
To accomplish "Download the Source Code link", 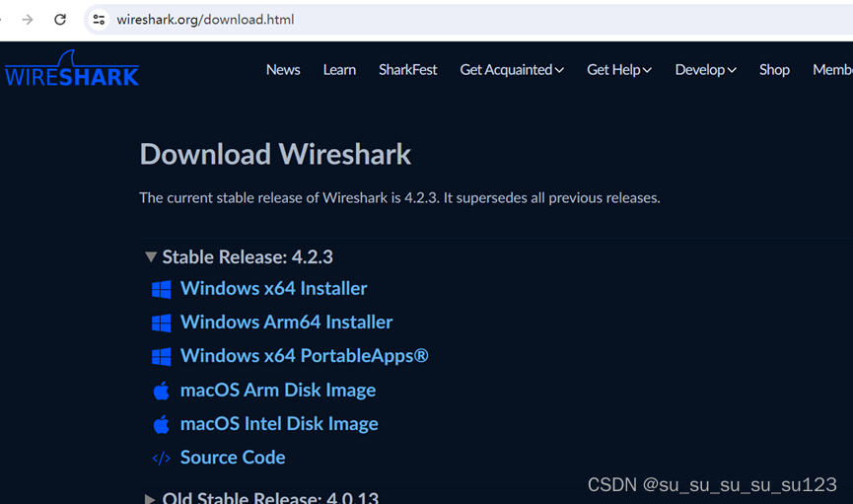I will click(233, 458).
